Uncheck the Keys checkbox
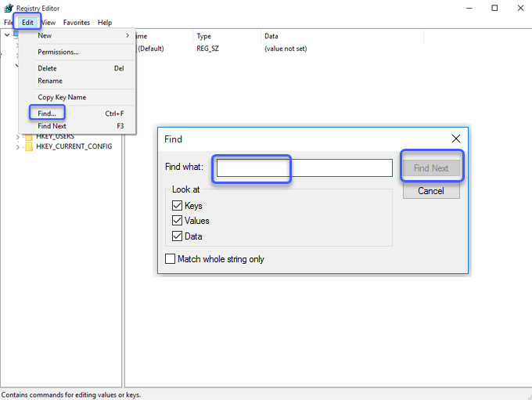The width and height of the screenshot is (532, 400). pyautogui.click(x=177, y=205)
